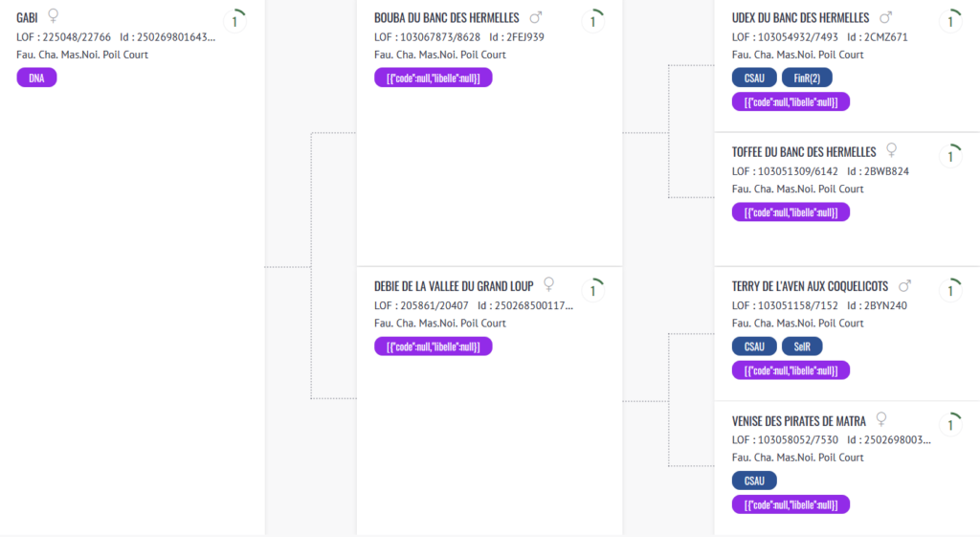Screen dimensions: 980x537
Task: Click the circular 1 indicator on BOUBA card
Action: [593, 21]
